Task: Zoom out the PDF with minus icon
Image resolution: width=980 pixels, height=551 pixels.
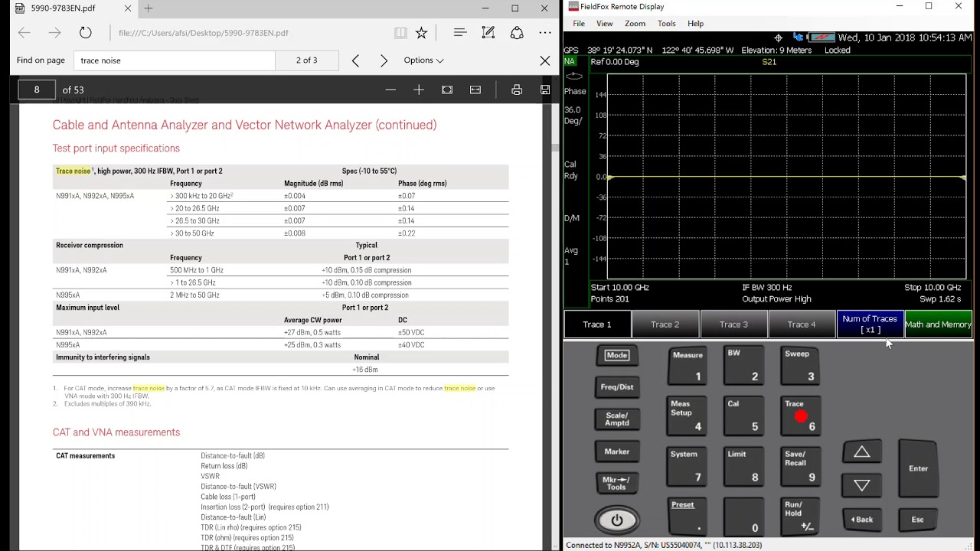Action: tap(390, 90)
